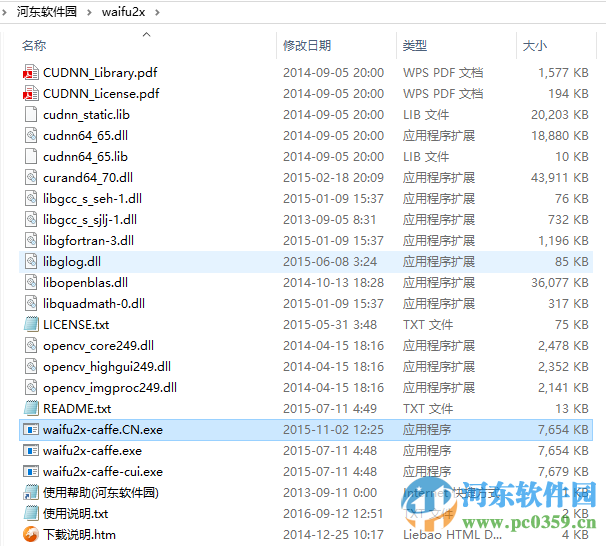
Task: Click the 使用说明.txt notepad icon
Action: click(31, 514)
